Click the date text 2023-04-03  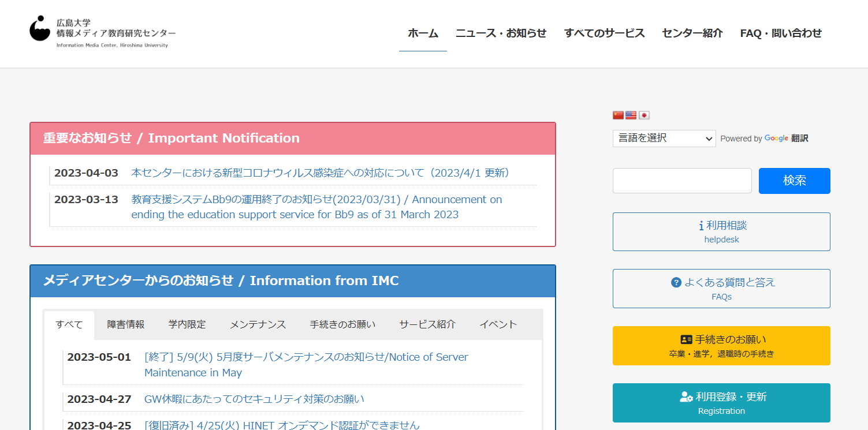86,173
